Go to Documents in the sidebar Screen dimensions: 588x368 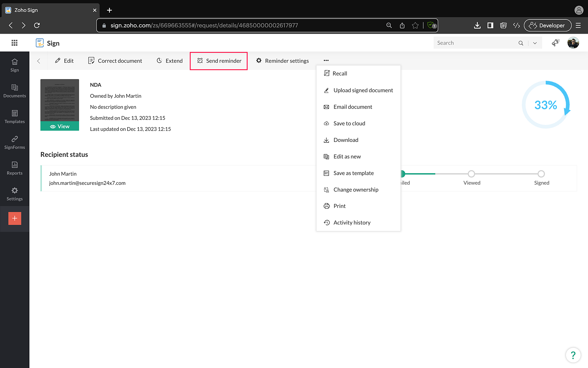pos(14,91)
